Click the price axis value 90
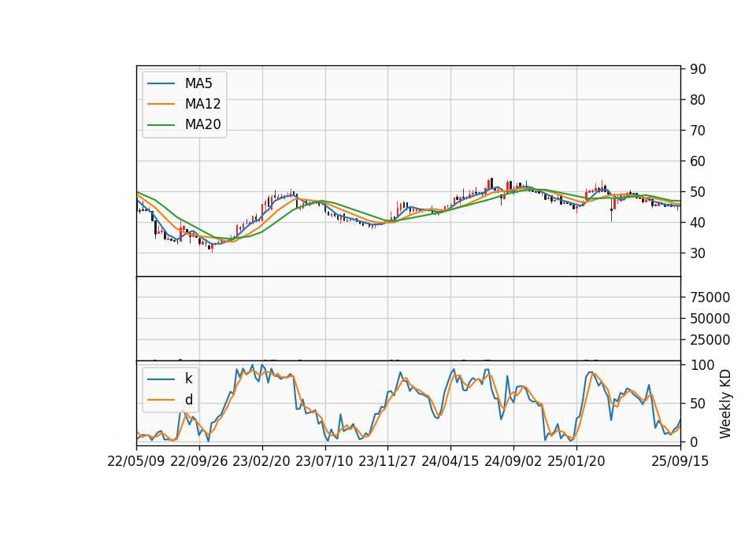 click(x=698, y=69)
